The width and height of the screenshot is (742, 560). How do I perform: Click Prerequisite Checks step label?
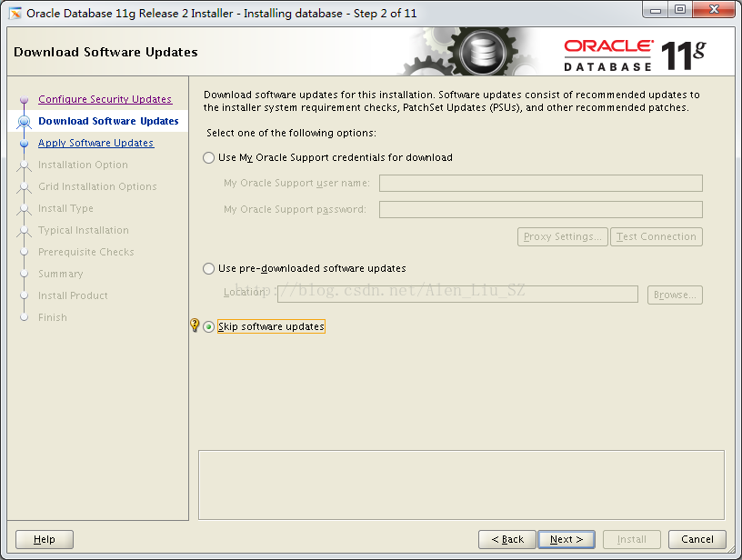point(86,252)
